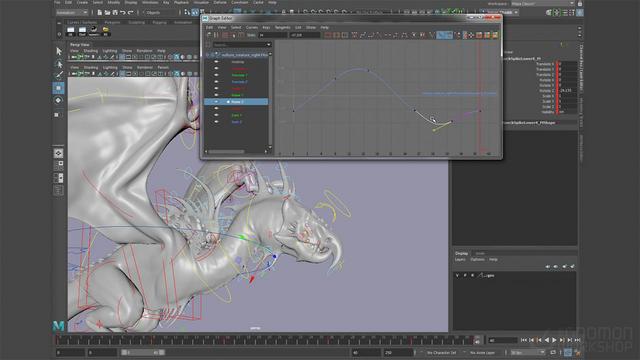
Task: Toggle P playback box of geo layer
Action: click(x=465, y=276)
